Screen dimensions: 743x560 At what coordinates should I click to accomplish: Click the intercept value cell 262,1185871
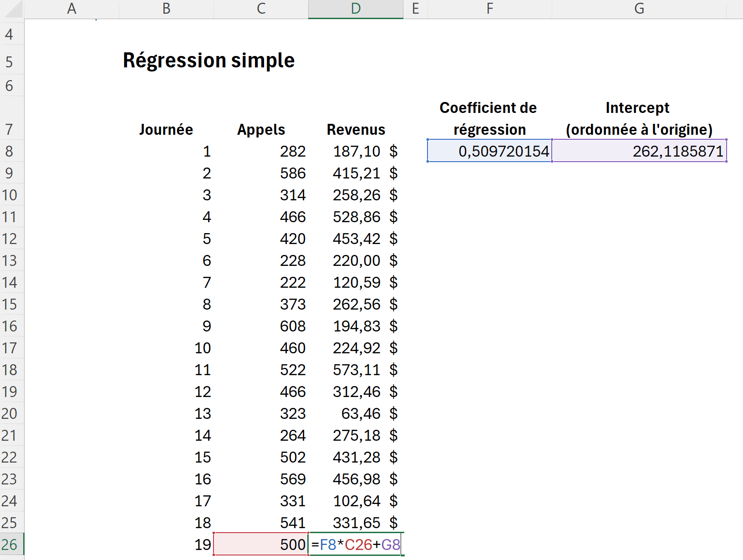point(639,151)
